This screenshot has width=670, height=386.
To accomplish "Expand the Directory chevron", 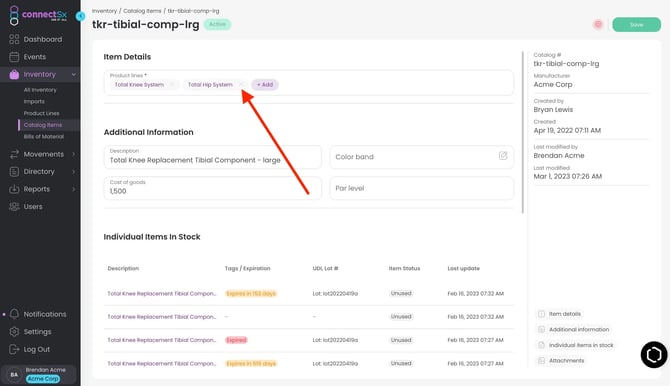I will (x=73, y=172).
